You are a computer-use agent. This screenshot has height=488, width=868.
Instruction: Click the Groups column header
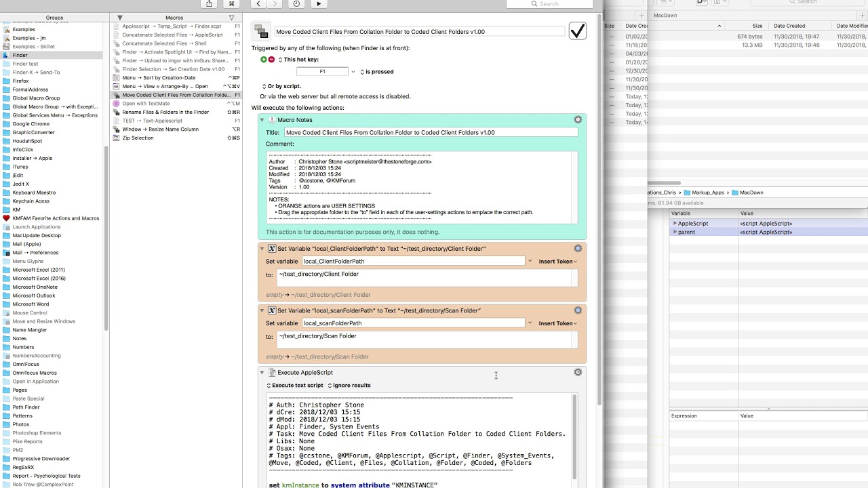54,18
